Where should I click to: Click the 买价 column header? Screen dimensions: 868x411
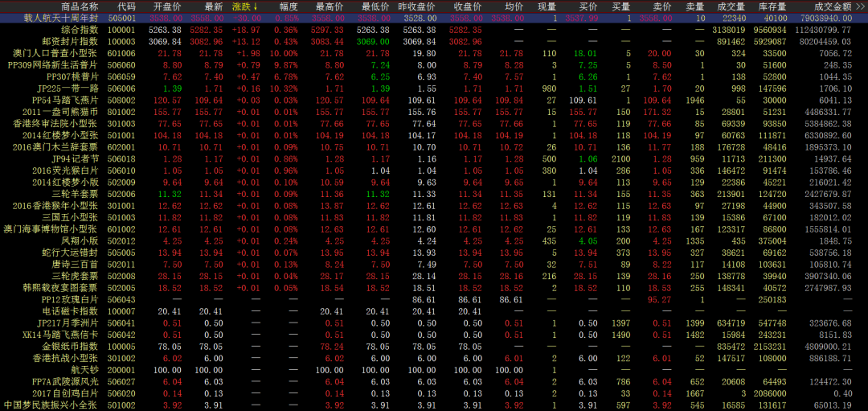[588, 7]
